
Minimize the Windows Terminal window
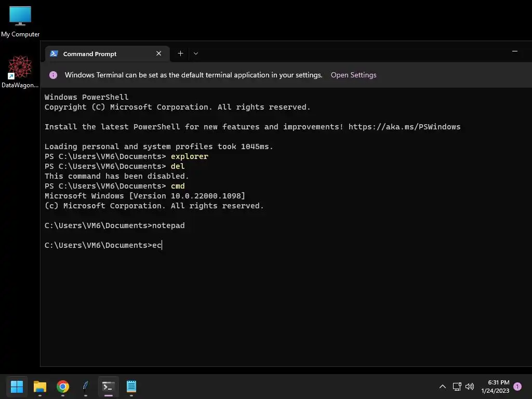click(515, 51)
